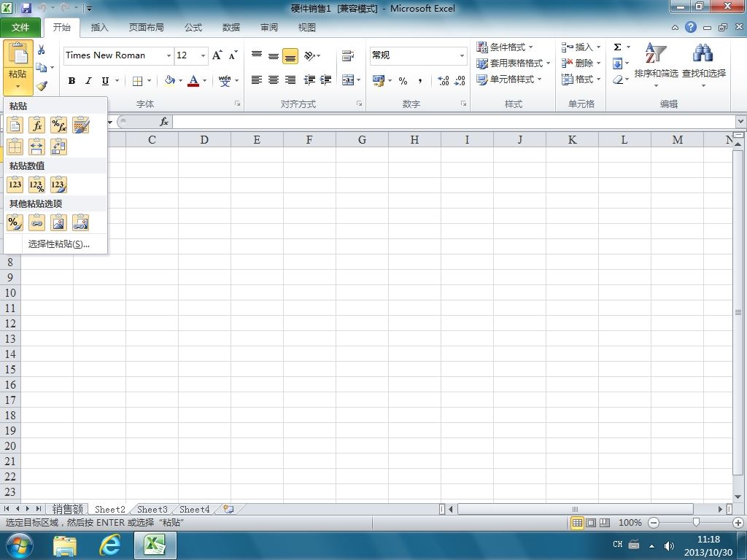Pick Values & Number Formatting paste icon
Screen dimensions: 747x560
pyautogui.click(x=36, y=184)
